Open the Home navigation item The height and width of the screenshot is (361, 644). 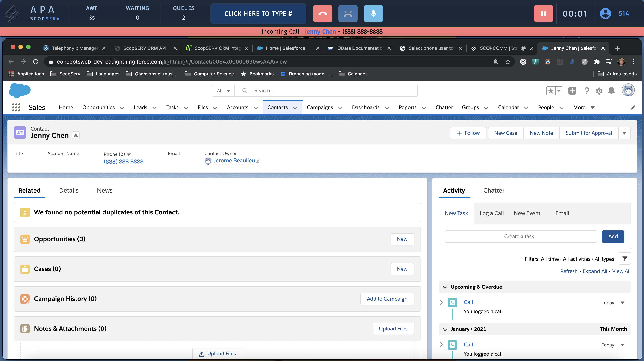tap(66, 107)
